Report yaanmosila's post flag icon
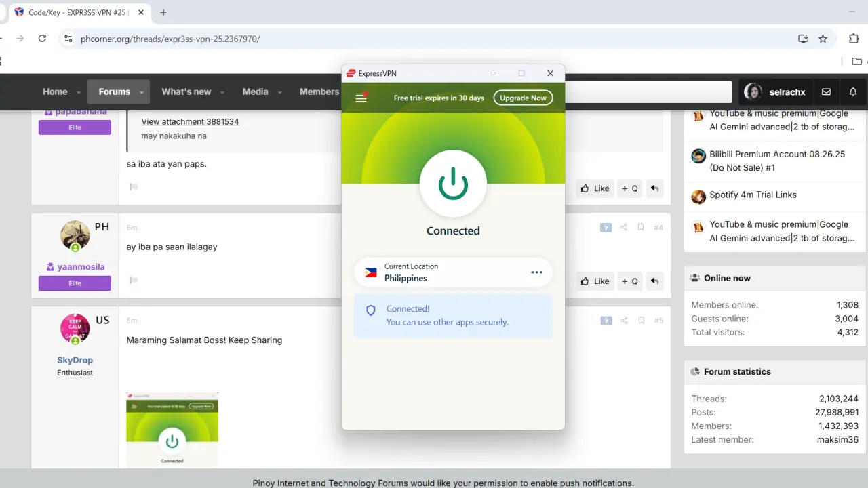 coord(134,279)
